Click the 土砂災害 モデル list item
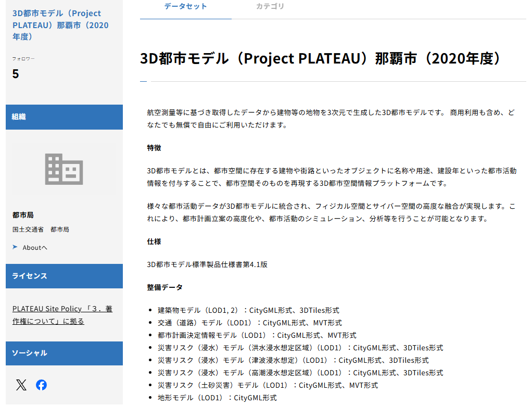 pos(268,385)
